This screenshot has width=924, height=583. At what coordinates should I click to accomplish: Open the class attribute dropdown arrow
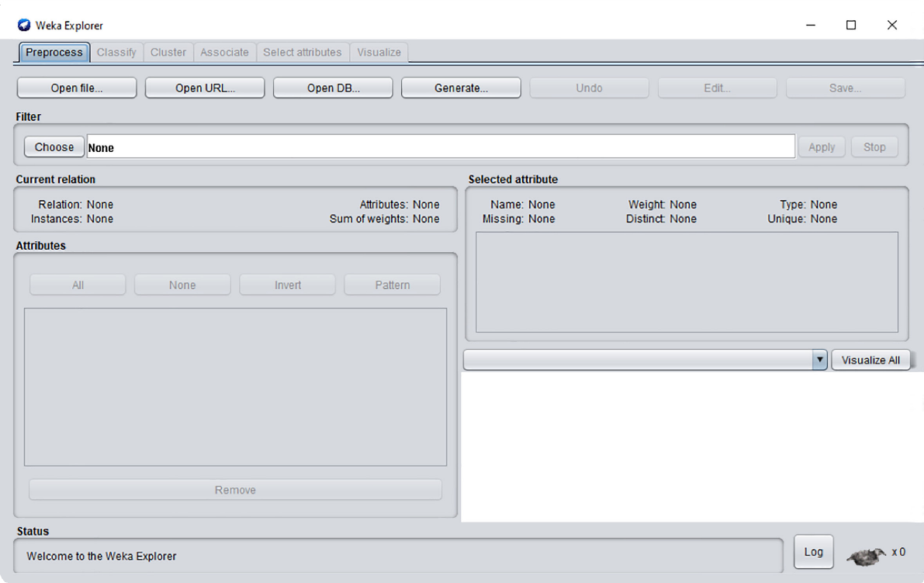click(819, 360)
